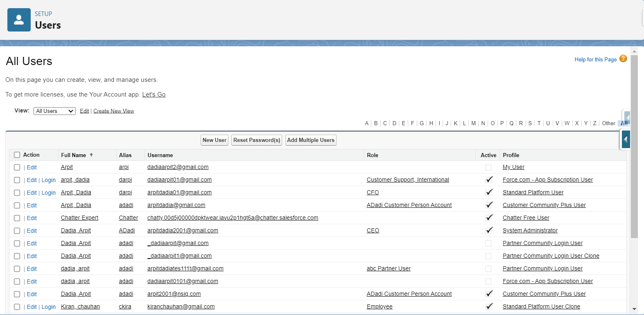Click the Users setup icon in header

(x=19, y=20)
